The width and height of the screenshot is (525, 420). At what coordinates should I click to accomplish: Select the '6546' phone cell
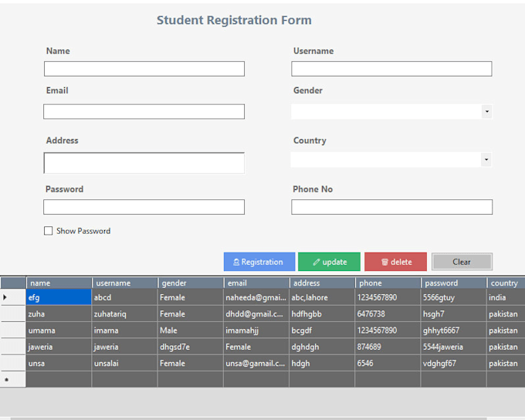pyautogui.click(x=388, y=363)
